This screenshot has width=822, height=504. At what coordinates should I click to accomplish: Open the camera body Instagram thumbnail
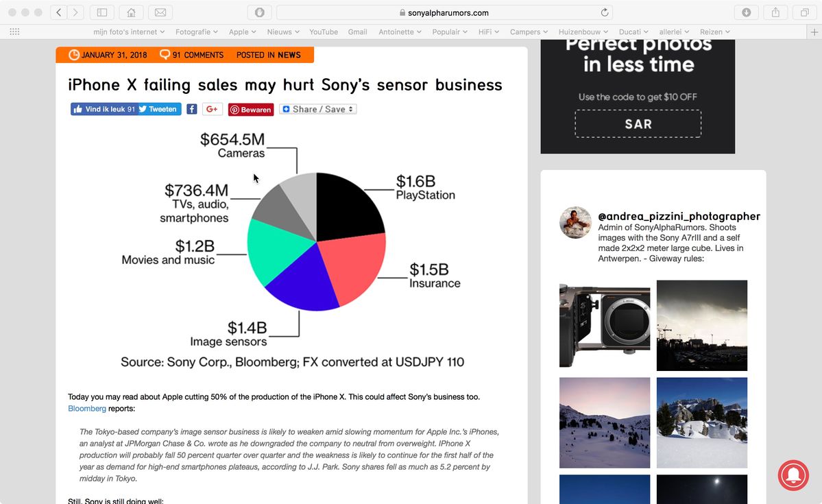click(605, 326)
